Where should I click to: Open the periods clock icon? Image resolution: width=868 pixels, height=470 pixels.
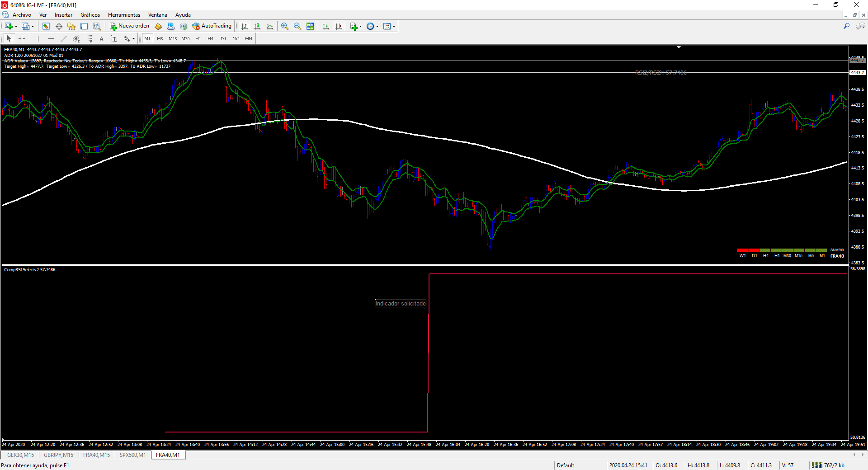pyautogui.click(x=370, y=26)
